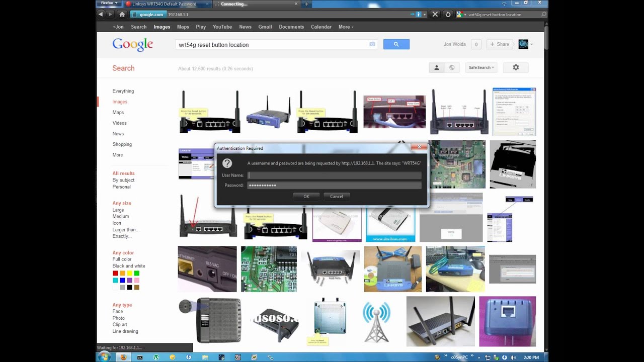Open the radio tower antenna clip art thumbnail
The height and width of the screenshot is (362, 644).
click(377, 322)
